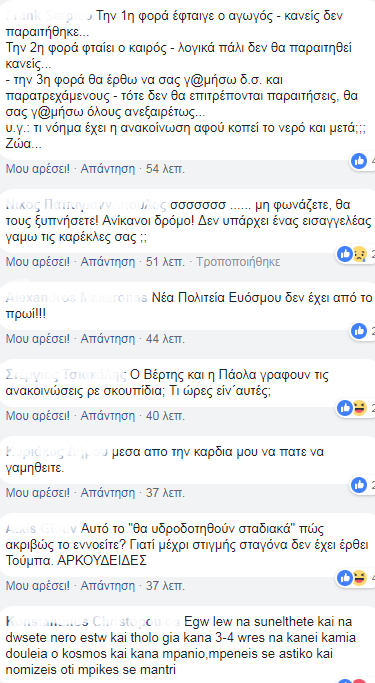The height and width of the screenshot is (683, 375).
Task: Open profile of the Egw lew comment author
Action: pos(93,621)
